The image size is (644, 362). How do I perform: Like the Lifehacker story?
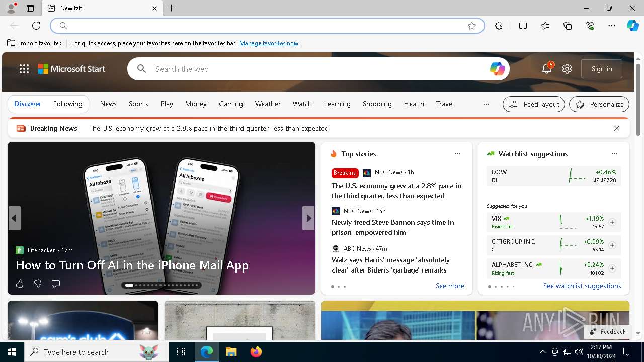[20, 284]
